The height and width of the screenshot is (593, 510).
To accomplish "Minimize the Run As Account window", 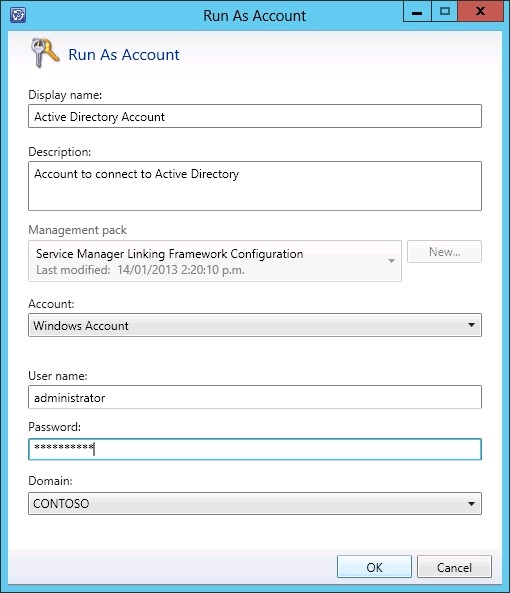I will (x=417, y=12).
